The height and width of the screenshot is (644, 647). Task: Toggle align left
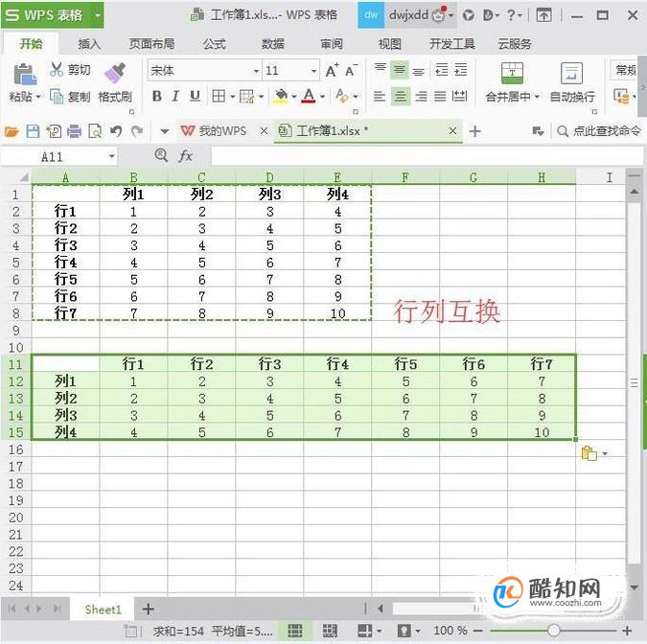point(380,97)
